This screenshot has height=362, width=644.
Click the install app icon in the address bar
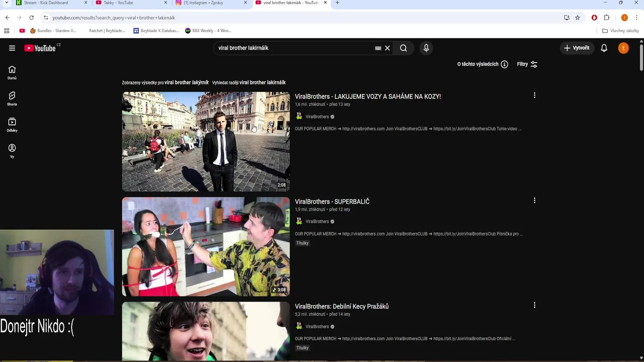567,18
